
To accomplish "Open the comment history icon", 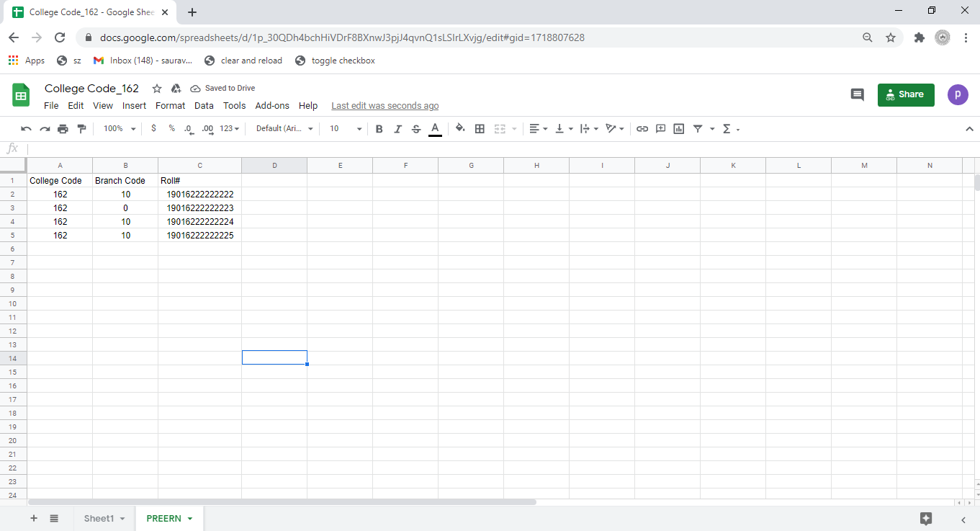I will 857,94.
